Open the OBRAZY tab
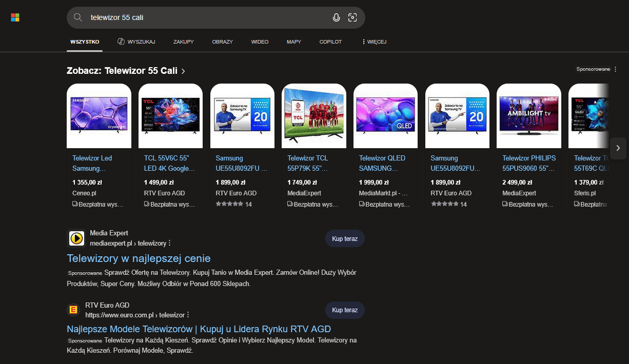 pos(223,42)
